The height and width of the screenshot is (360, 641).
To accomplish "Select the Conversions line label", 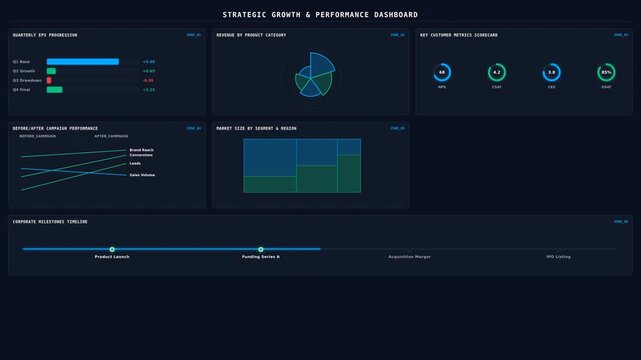I will click(141, 155).
